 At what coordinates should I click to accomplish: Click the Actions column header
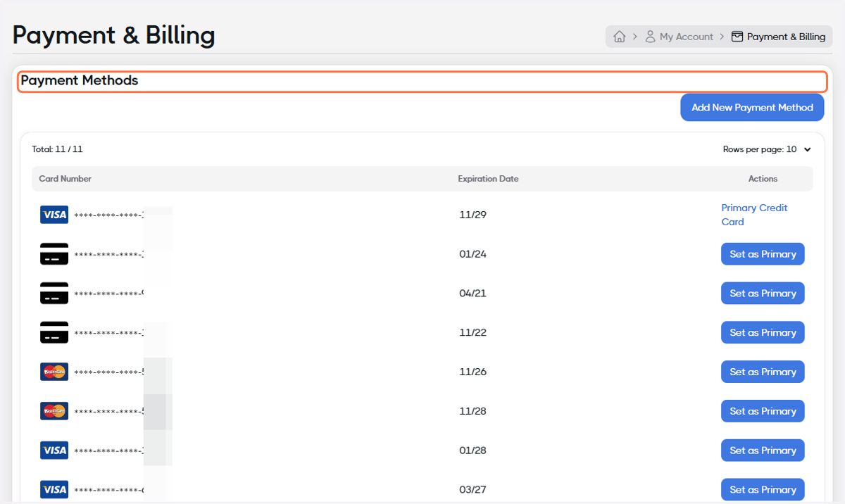pyautogui.click(x=763, y=179)
